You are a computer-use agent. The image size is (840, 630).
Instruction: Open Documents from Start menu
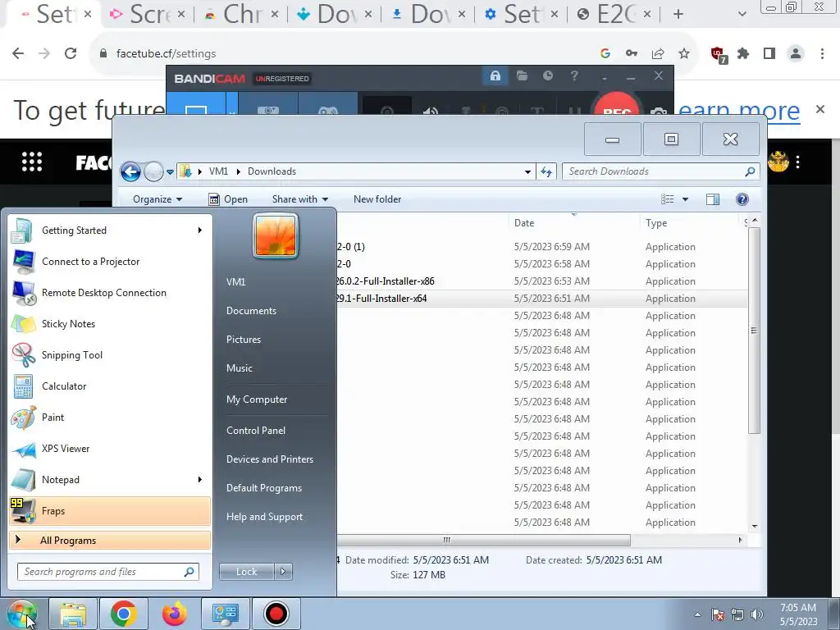pyautogui.click(x=251, y=311)
